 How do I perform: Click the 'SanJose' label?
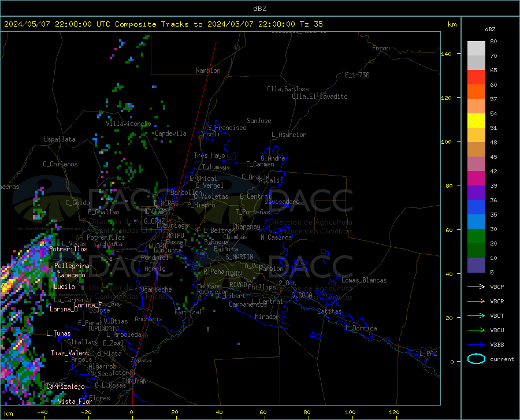[x=259, y=121]
